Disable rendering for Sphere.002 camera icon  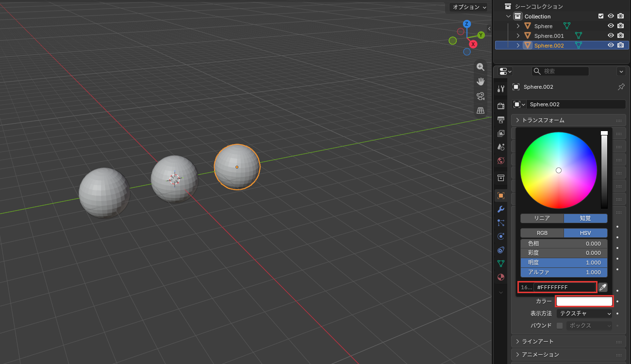pyautogui.click(x=620, y=45)
